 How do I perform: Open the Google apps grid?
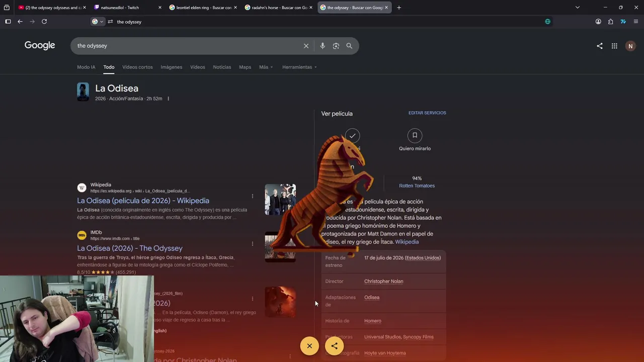pyautogui.click(x=614, y=46)
